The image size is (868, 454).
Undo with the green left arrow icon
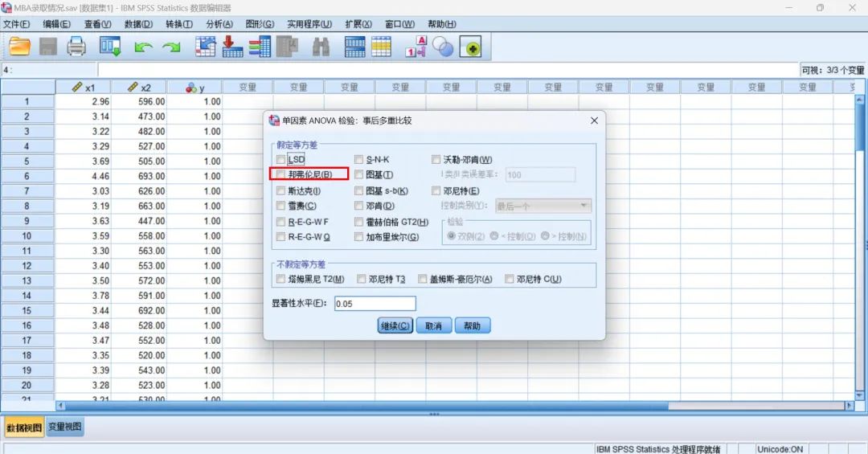coord(143,47)
